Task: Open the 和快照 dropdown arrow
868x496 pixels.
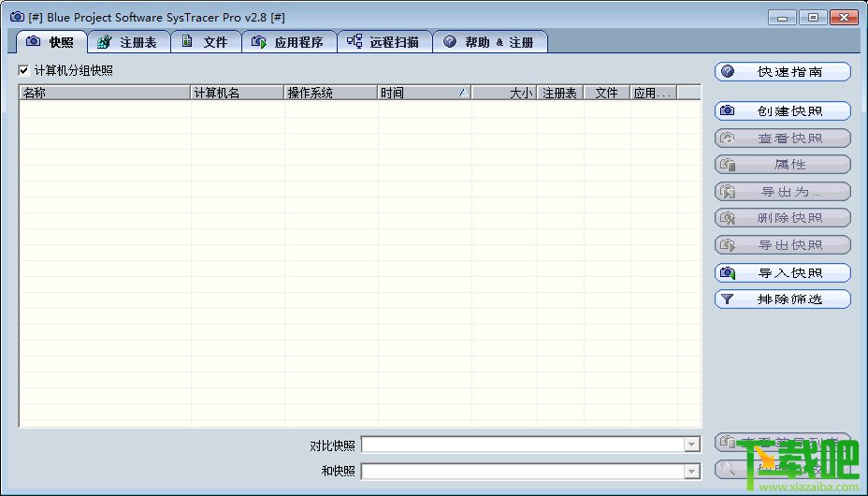Action: pos(691,471)
